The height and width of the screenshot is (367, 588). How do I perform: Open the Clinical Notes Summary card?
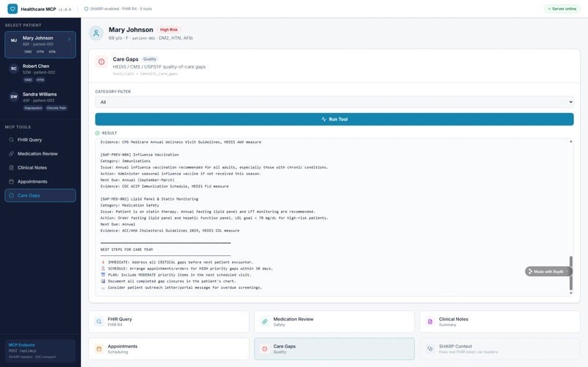[500, 321]
